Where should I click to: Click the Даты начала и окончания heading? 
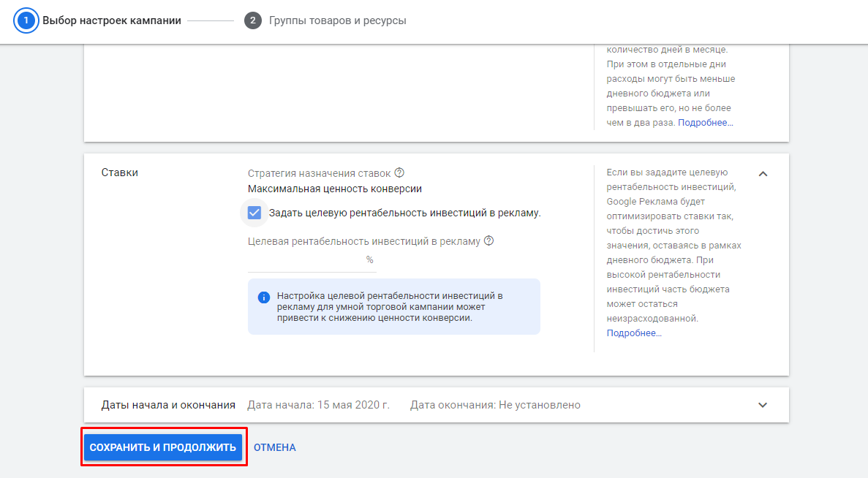point(168,405)
